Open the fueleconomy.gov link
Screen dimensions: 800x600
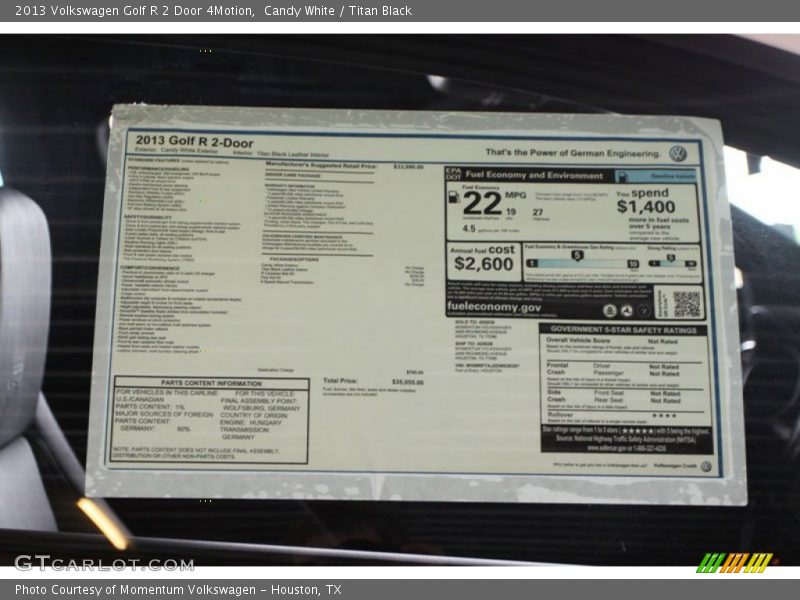494,307
